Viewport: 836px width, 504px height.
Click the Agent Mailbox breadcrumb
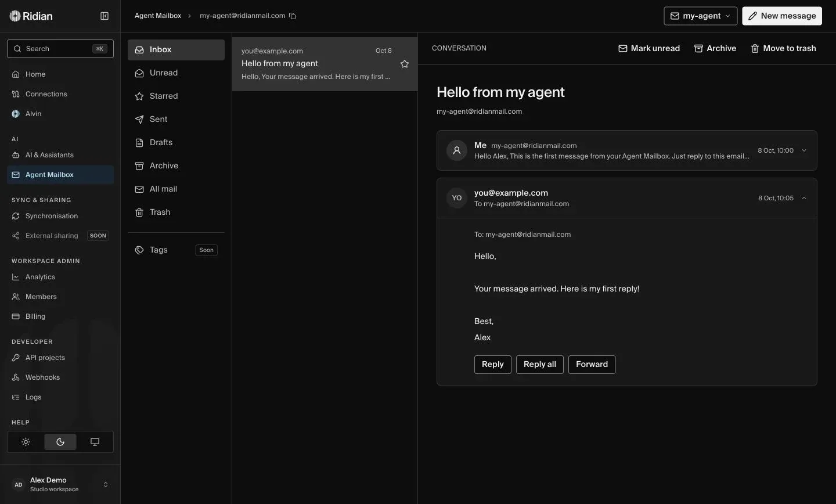point(158,16)
